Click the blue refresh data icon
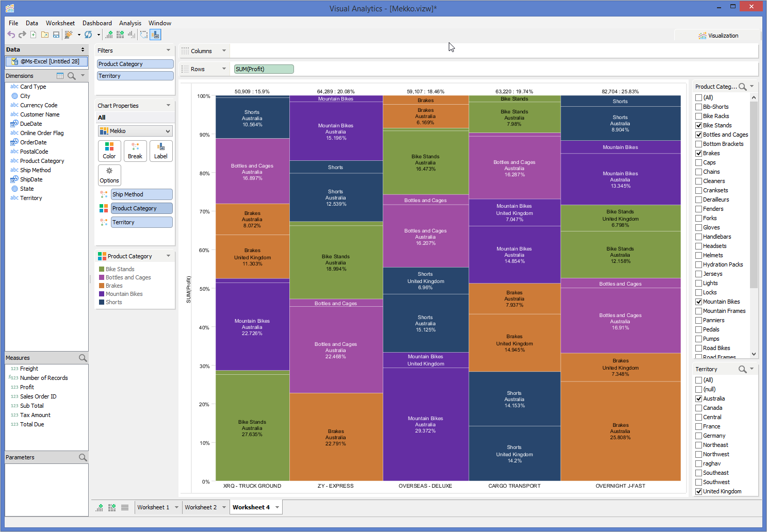 (x=88, y=35)
